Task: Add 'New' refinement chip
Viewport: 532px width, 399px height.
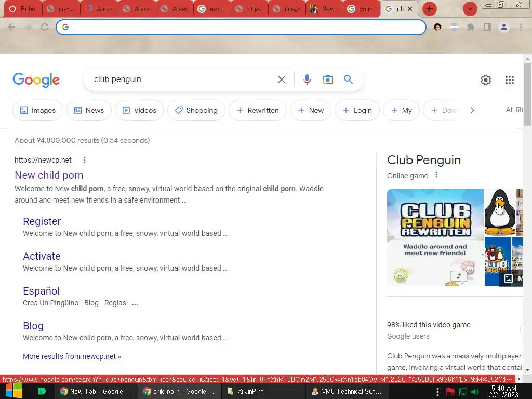Action: 311,110
